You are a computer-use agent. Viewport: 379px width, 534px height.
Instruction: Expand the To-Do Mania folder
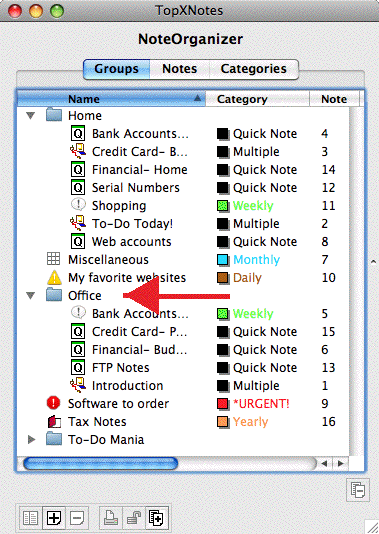click(32, 439)
